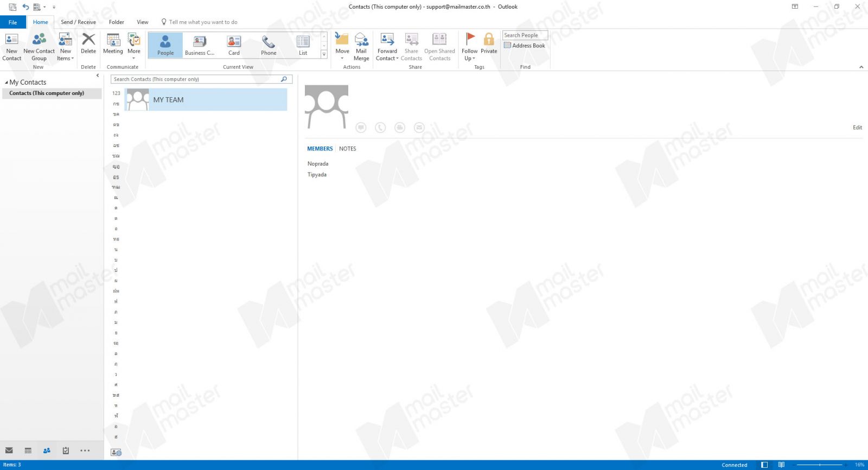Click Tell me what you want to do
The height and width of the screenshot is (470, 868).
coord(200,22)
